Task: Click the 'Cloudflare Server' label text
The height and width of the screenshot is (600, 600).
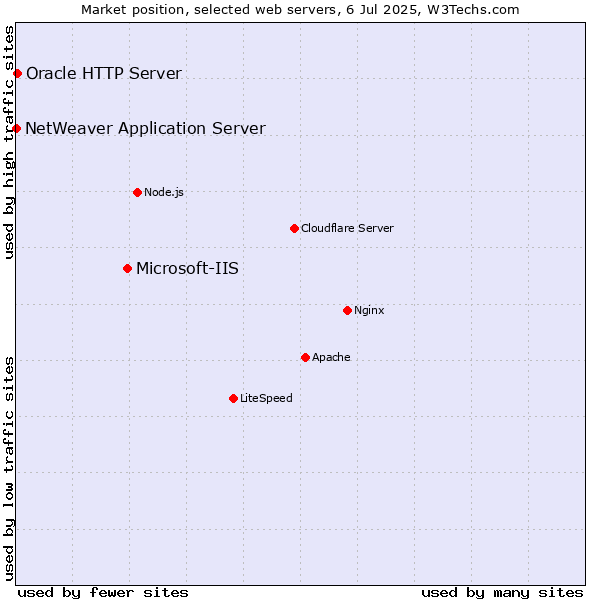Action: 347,228
